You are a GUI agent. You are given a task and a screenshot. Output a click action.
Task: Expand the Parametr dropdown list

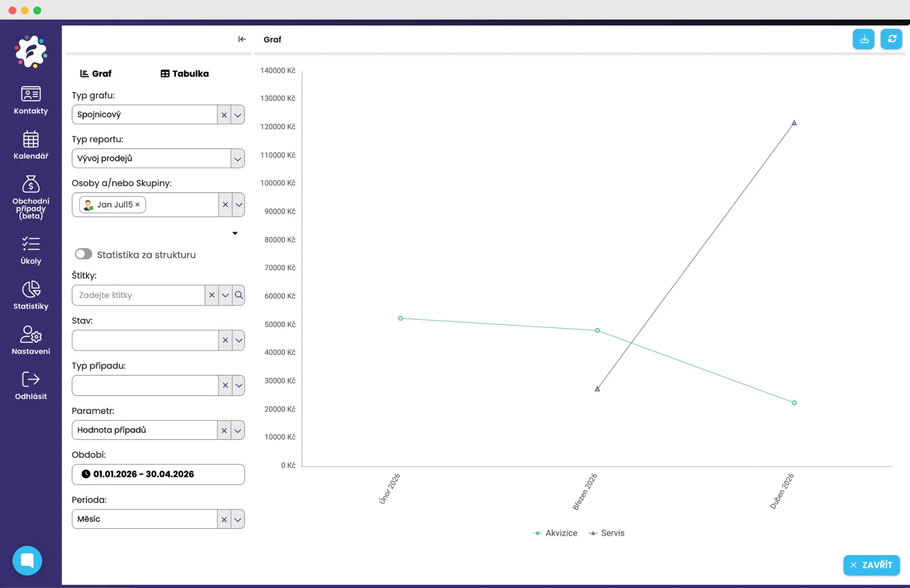[238, 430]
